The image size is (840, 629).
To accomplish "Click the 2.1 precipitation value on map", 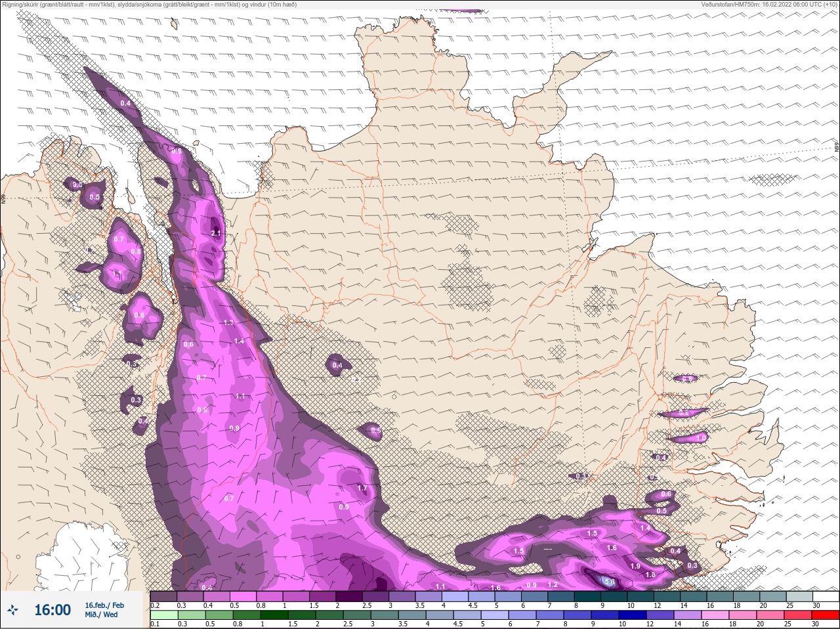I will click(x=216, y=233).
